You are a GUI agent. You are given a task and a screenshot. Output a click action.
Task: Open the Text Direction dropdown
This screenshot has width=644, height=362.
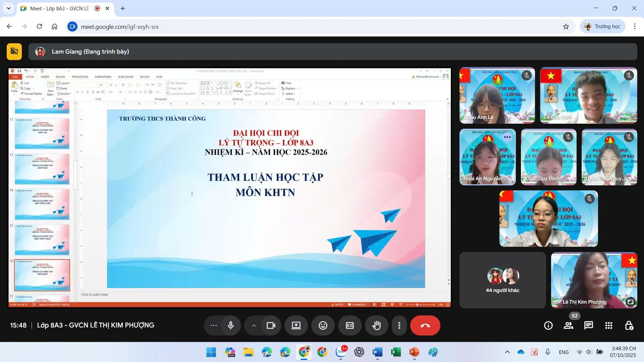(178, 83)
